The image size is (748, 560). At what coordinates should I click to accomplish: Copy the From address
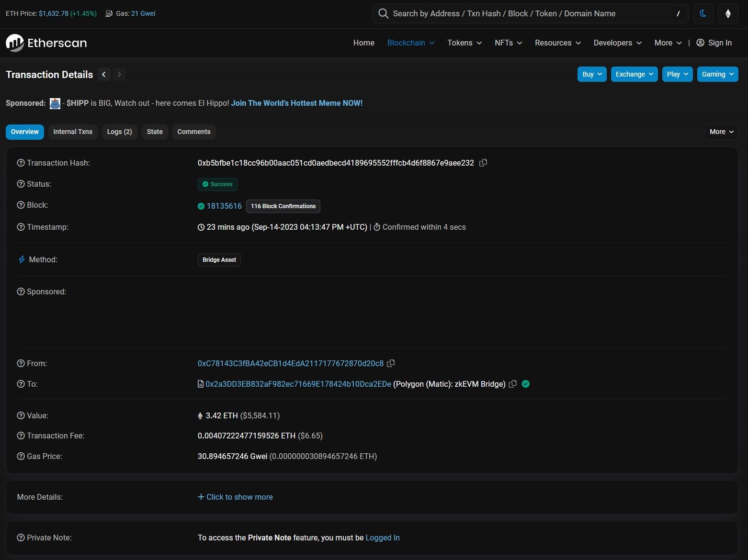(391, 363)
